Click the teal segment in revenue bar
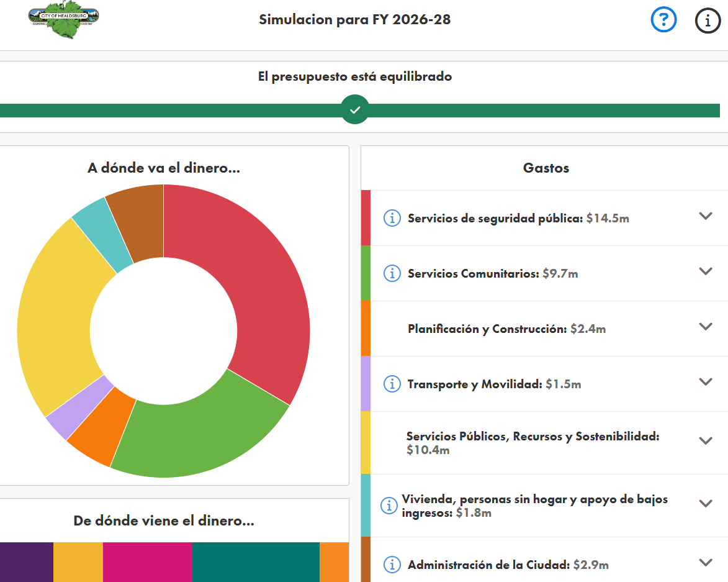This screenshot has height=582, width=728. [255, 562]
